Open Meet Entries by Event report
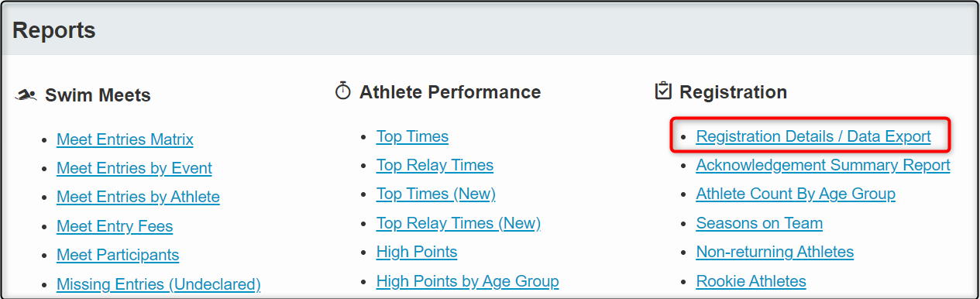The width and height of the screenshot is (980, 299). [x=134, y=168]
